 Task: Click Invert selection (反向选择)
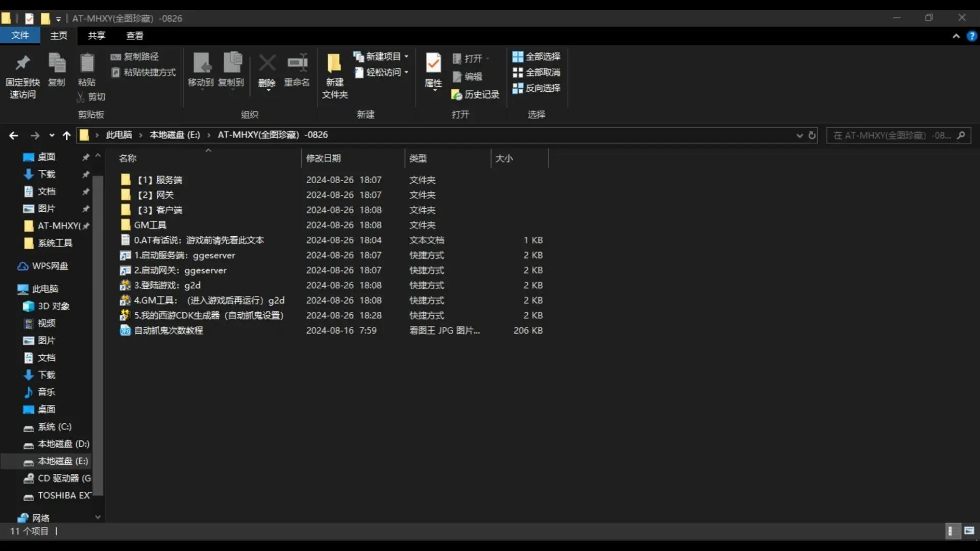[x=536, y=88]
